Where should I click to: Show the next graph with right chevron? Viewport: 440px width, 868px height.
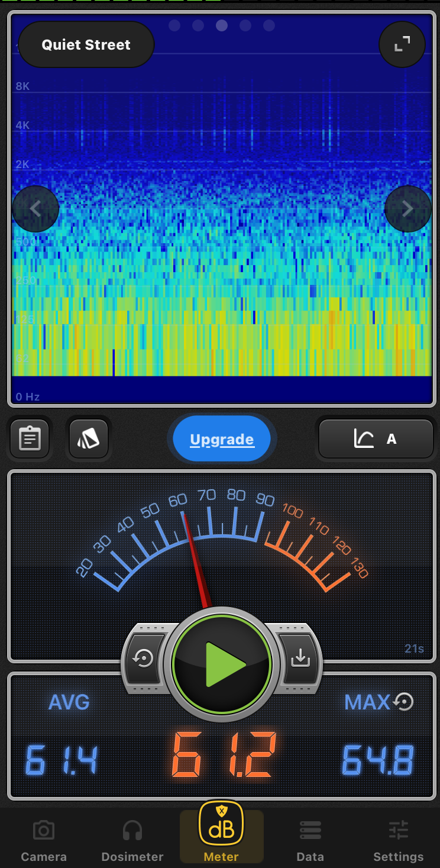(407, 208)
